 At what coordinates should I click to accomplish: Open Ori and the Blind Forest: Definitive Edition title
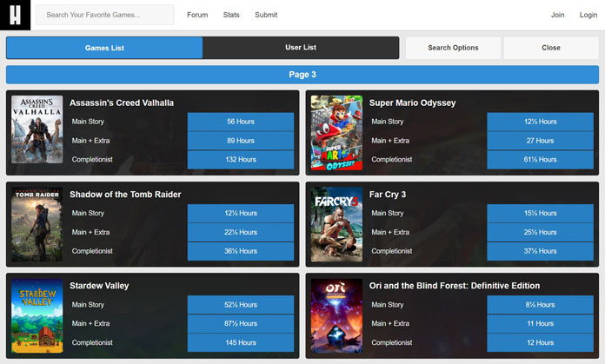[x=455, y=286]
